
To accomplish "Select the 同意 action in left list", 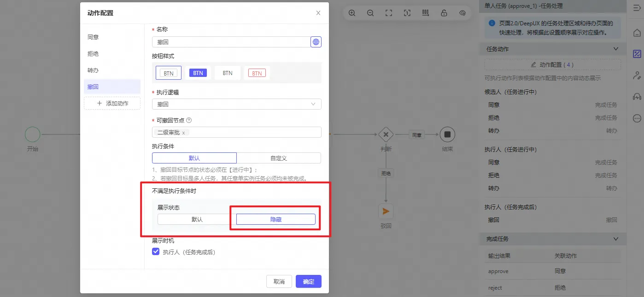I will click(x=94, y=37).
